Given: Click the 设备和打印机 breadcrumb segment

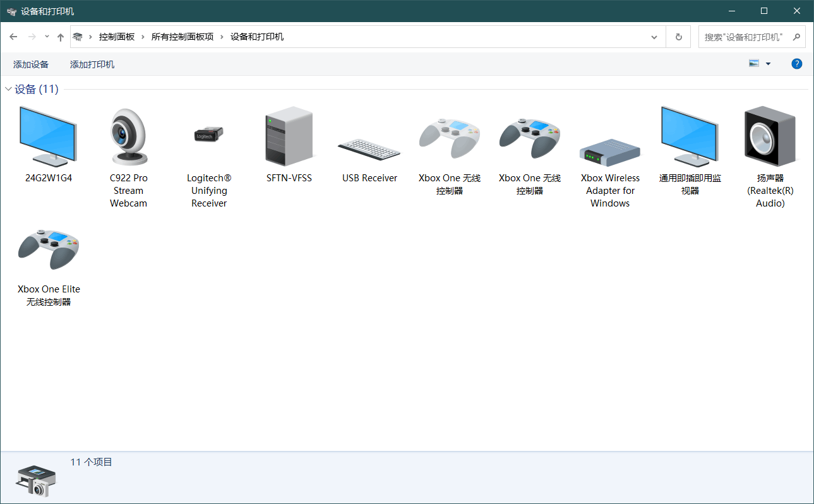Looking at the screenshot, I should (257, 37).
